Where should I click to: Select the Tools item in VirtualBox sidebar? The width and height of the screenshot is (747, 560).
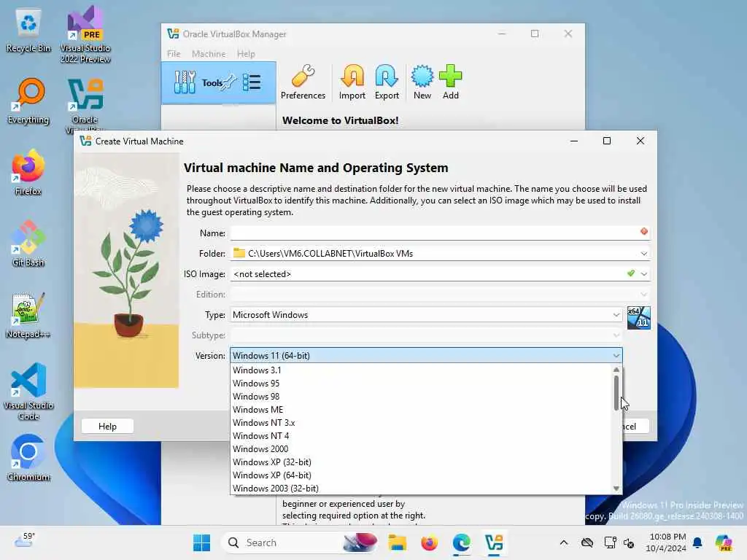[219, 82]
